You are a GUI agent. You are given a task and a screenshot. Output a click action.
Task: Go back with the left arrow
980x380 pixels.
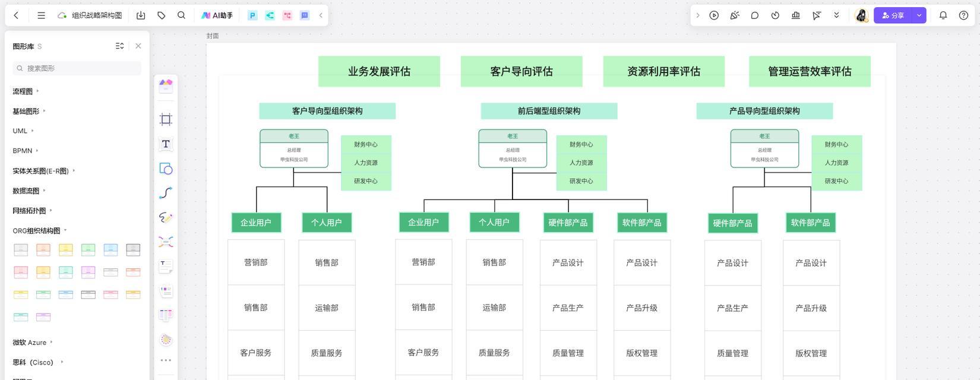pos(16,15)
